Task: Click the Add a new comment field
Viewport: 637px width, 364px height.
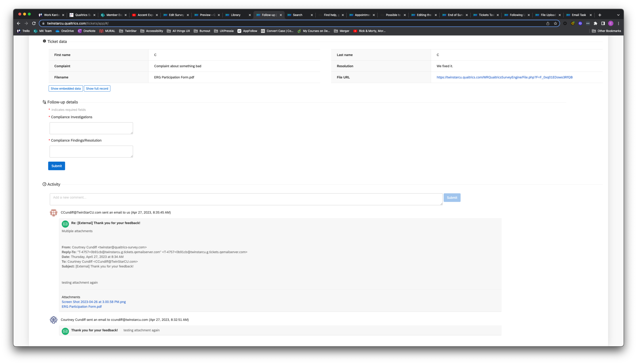Action: 246,199
